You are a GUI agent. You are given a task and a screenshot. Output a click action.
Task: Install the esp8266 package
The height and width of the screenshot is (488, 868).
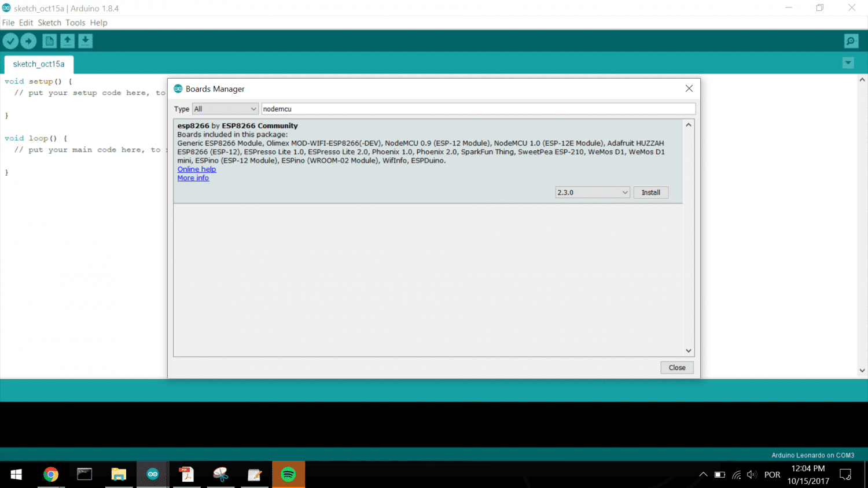click(x=650, y=193)
